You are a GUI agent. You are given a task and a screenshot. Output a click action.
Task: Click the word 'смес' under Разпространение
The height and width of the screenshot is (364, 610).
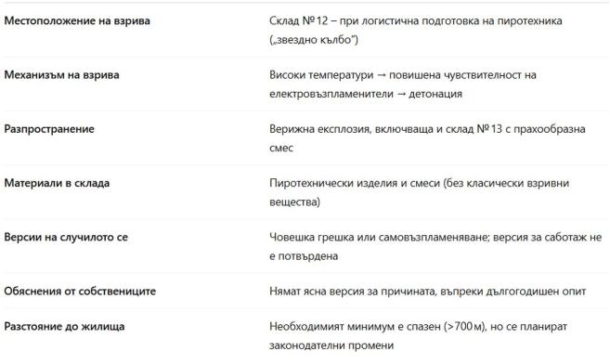click(x=281, y=149)
